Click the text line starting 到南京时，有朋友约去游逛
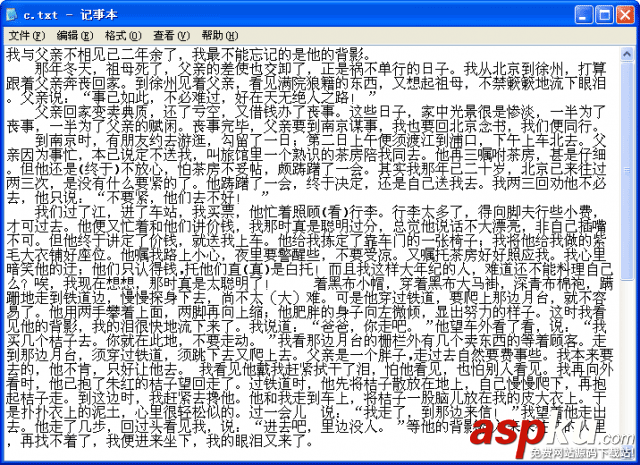 pos(320,140)
